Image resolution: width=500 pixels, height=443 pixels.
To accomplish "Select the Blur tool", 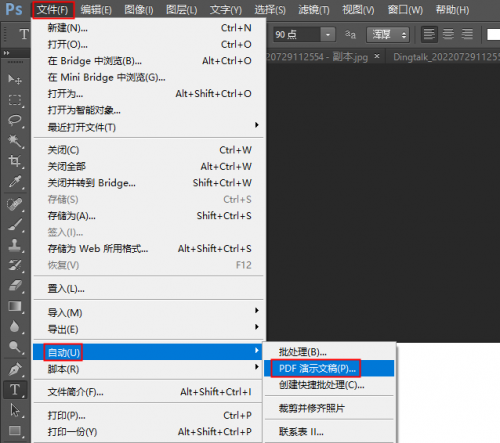I will pyautogui.click(x=15, y=327).
